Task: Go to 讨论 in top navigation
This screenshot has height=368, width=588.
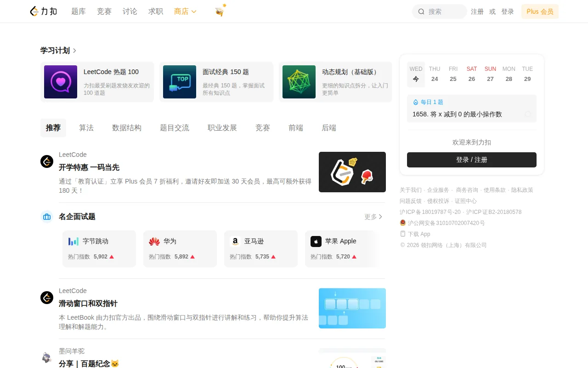Action: point(130,11)
